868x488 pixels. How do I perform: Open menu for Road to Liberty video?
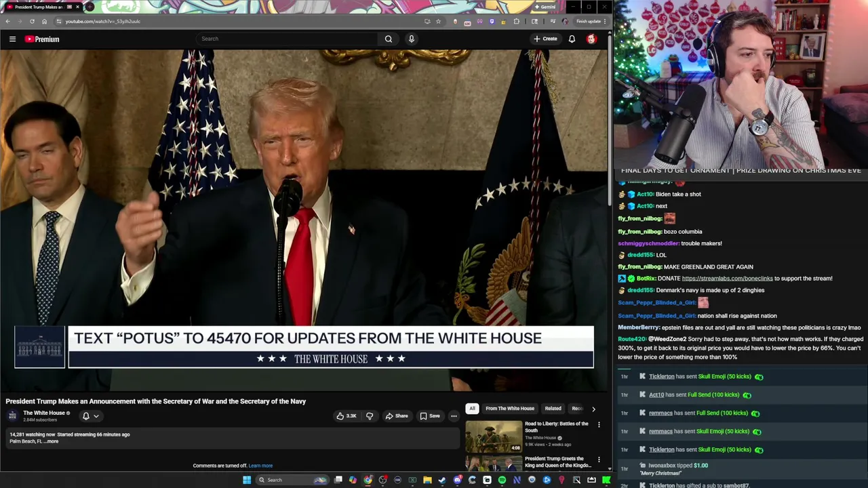pyautogui.click(x=599, y=424)
